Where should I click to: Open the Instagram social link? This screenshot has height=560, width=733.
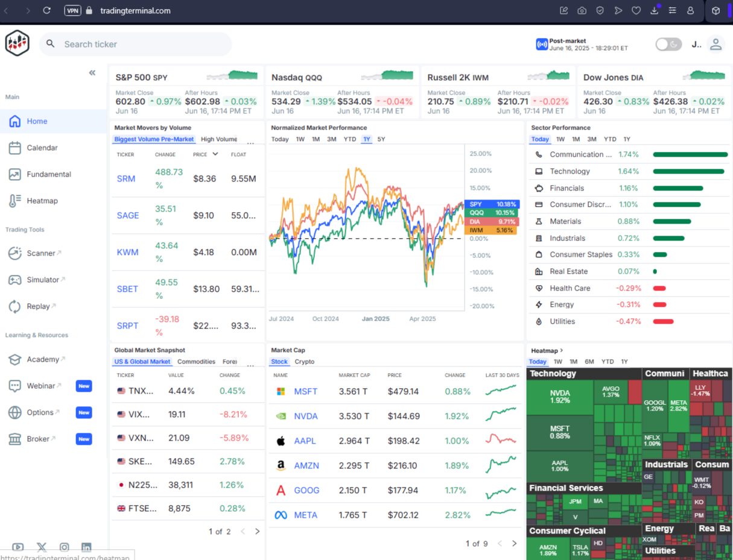pyautogui.click(x=65, y=547)
